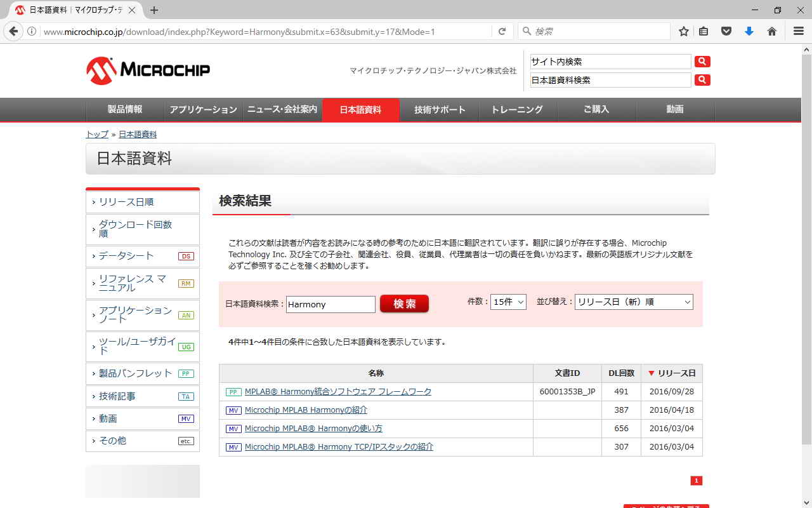The height and width of the screenshot is (508, 812).
Task: Select ツール/ユーザガイド UG in the sidebar
Action: 143,347
